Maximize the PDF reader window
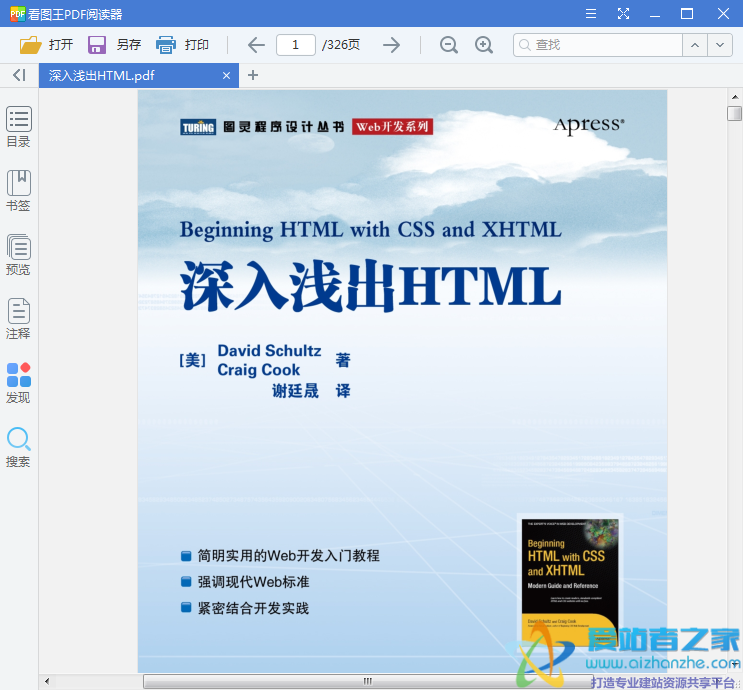 click(x=687, y=14)
